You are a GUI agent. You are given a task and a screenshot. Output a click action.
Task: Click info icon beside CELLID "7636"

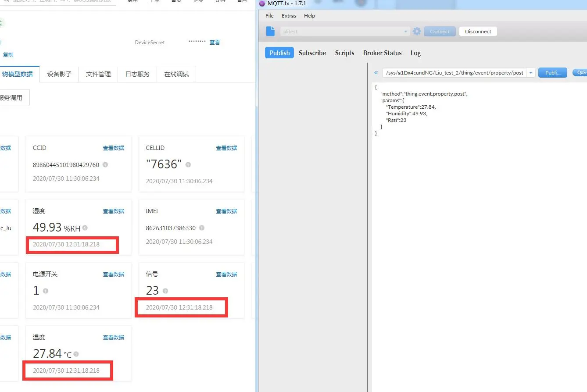point(188,165)
